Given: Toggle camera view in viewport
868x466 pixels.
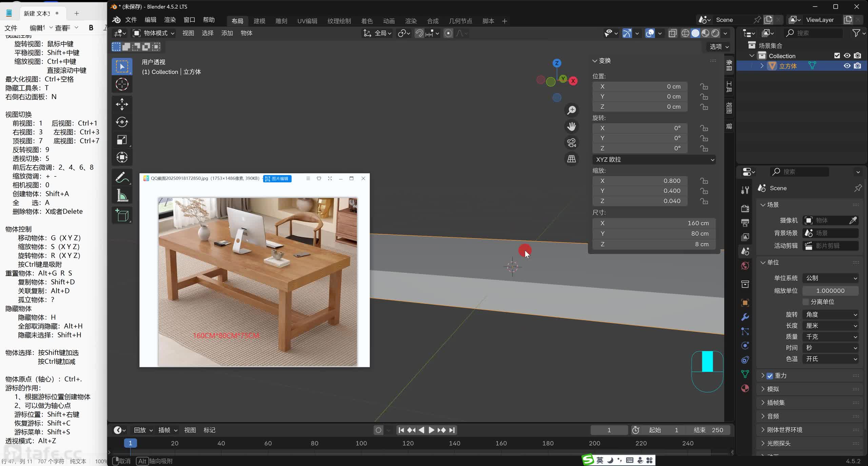Looking at the screenshot, I should click(572, 143).
